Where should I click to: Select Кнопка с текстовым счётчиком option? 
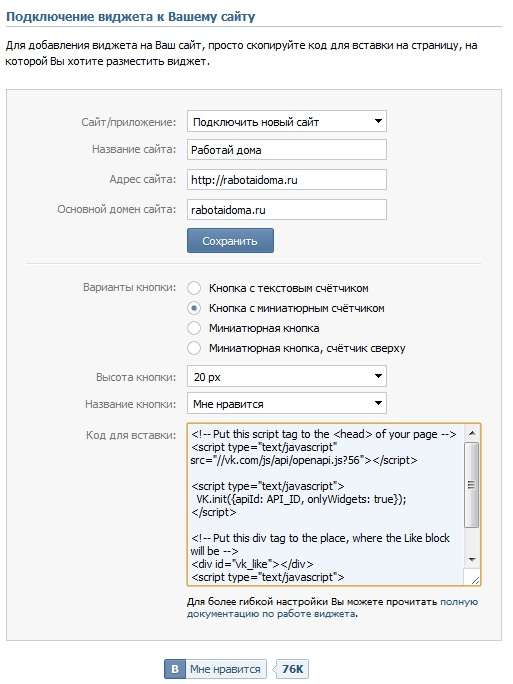pyautogui.click(x=194, y=288)
